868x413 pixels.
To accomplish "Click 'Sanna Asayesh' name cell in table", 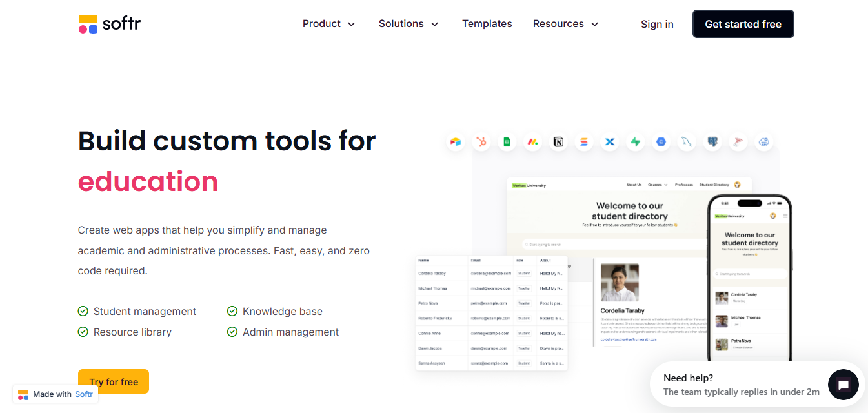I will tap(431, 363).
